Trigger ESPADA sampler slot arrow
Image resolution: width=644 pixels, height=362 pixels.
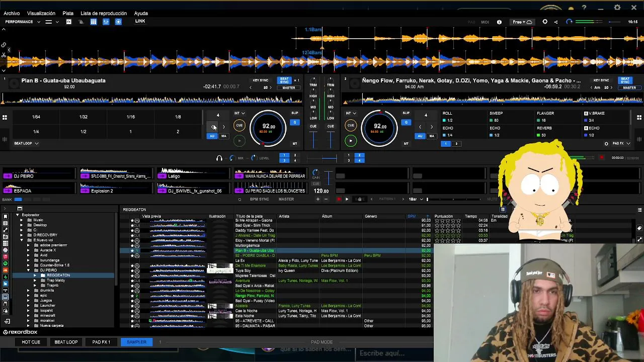8,191
